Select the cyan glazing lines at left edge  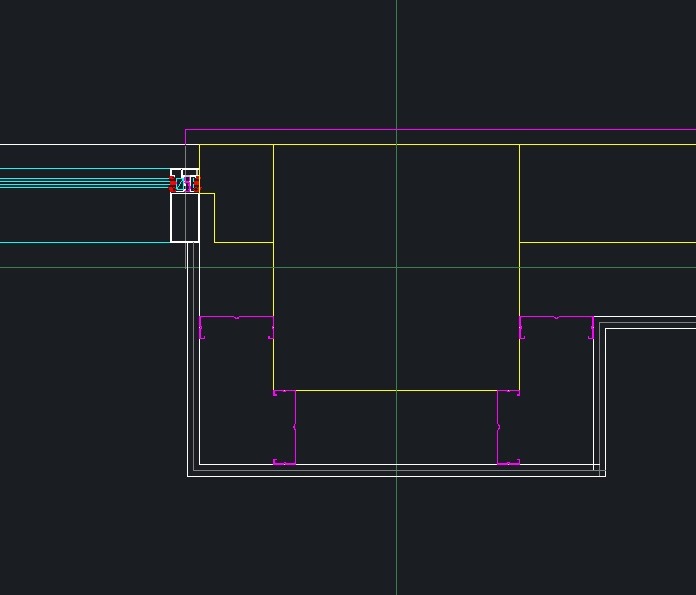[80, 180]
